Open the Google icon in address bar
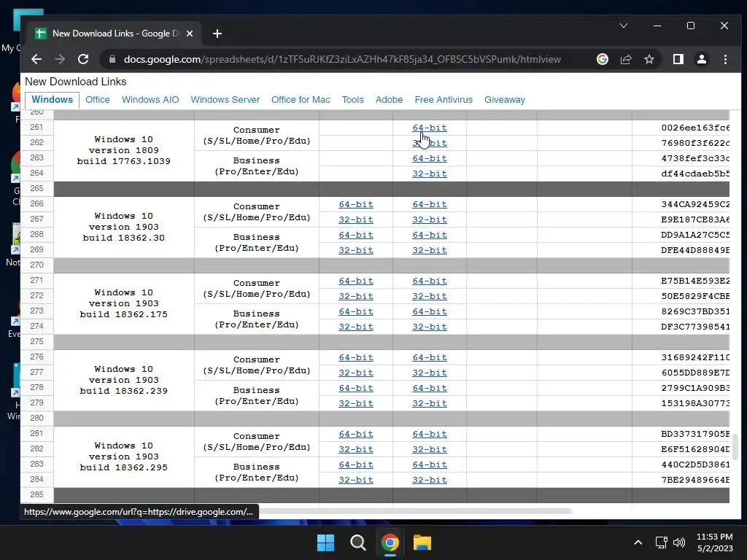 coord(602,59)
